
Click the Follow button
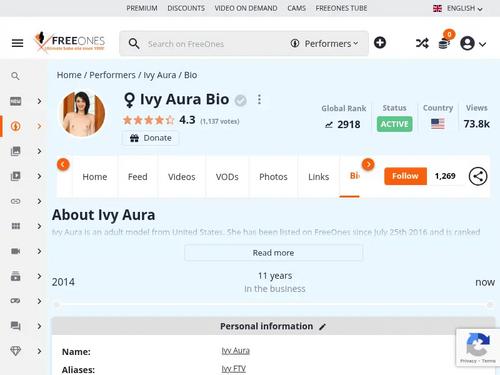(x=405, y=176)
